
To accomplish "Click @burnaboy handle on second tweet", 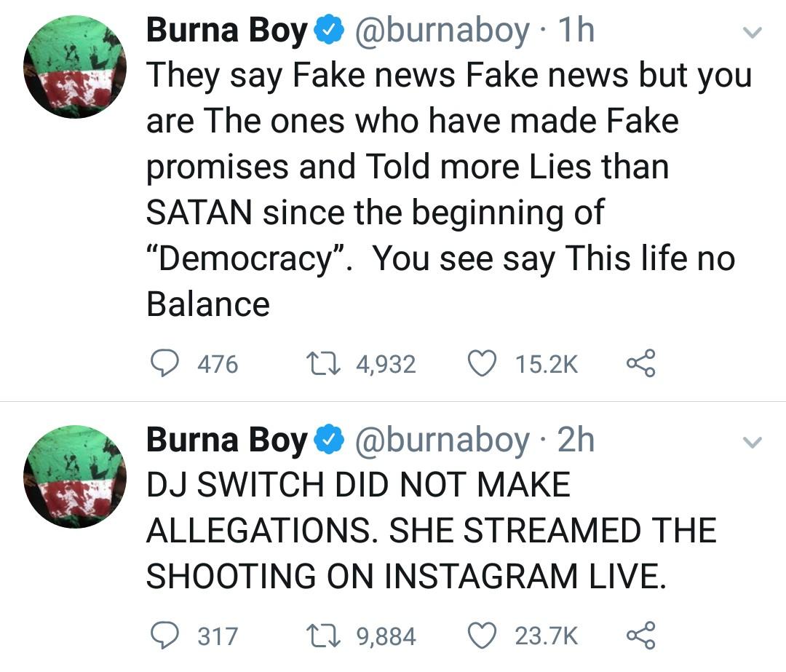I will click(441, 440).
